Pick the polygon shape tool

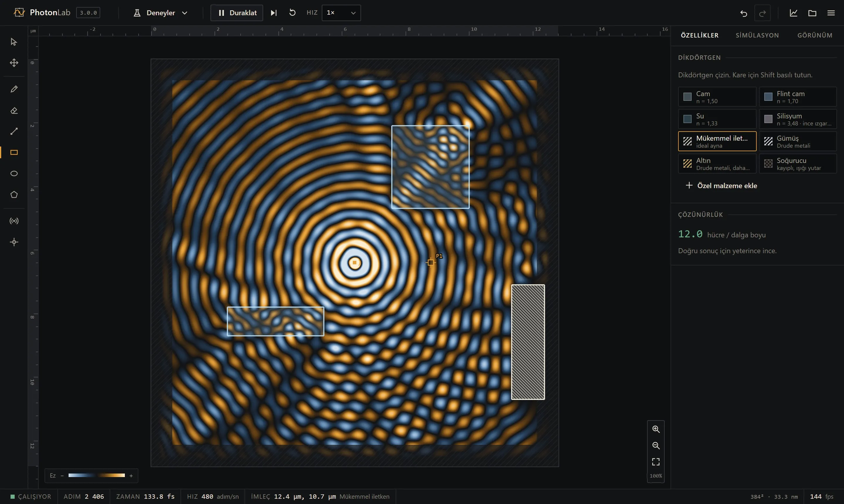pyautogui.click(x=14, y=195)
